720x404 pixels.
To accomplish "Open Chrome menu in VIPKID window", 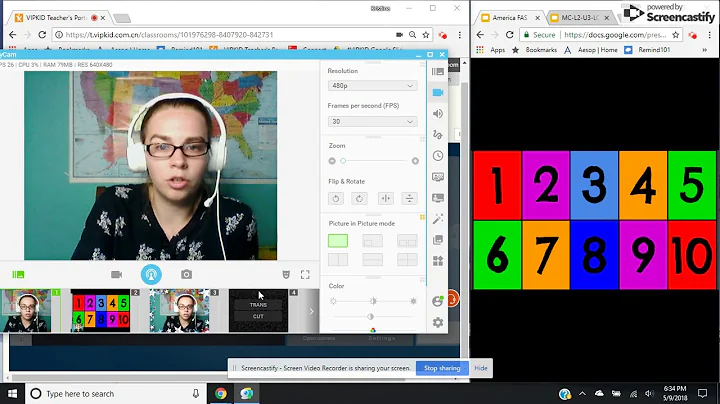I will 459,35.
